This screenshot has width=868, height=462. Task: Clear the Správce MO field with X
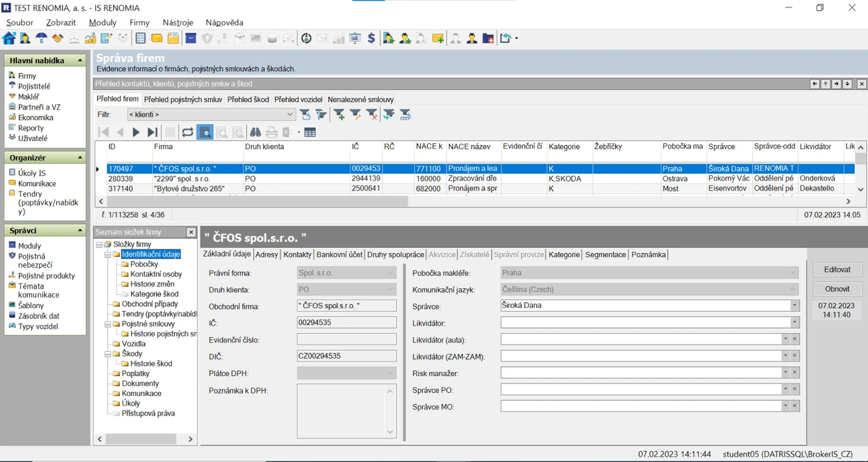pyautogui.click(x=795, y=406)
